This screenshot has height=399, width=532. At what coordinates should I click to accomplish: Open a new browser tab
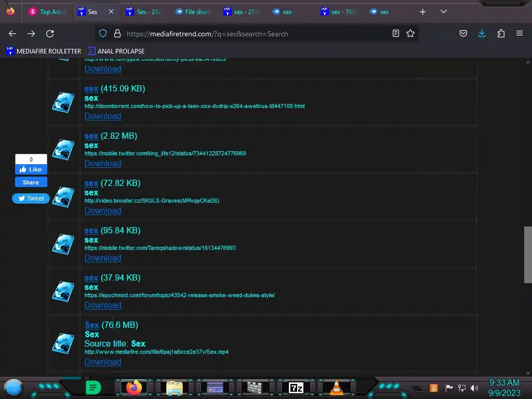tap(422, 12)
